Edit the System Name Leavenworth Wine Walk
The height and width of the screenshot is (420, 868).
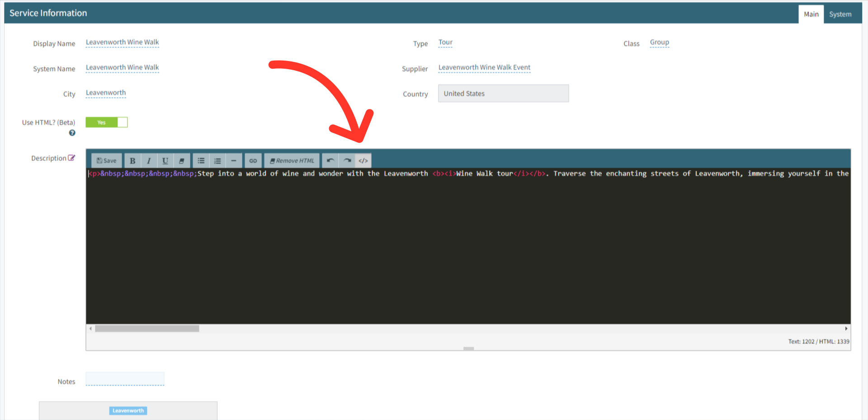click(122, 68)
